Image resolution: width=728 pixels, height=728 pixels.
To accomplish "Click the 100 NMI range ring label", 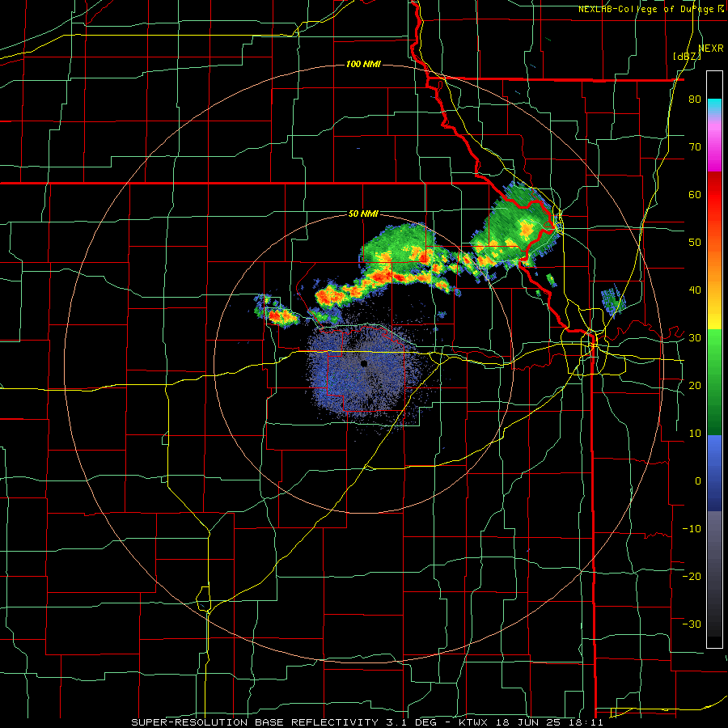I will coord(363,64).
